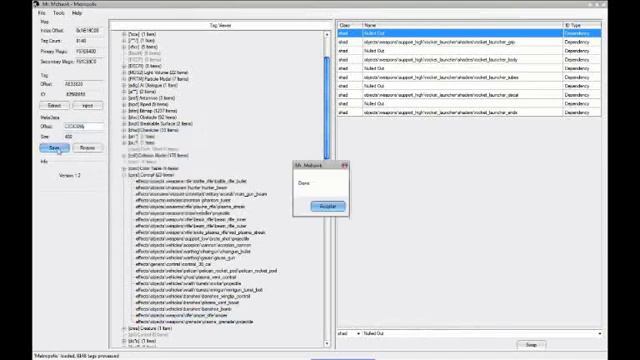640x360 pixels.
Task: Click the ID Type column header
Action: coord(582,25)
